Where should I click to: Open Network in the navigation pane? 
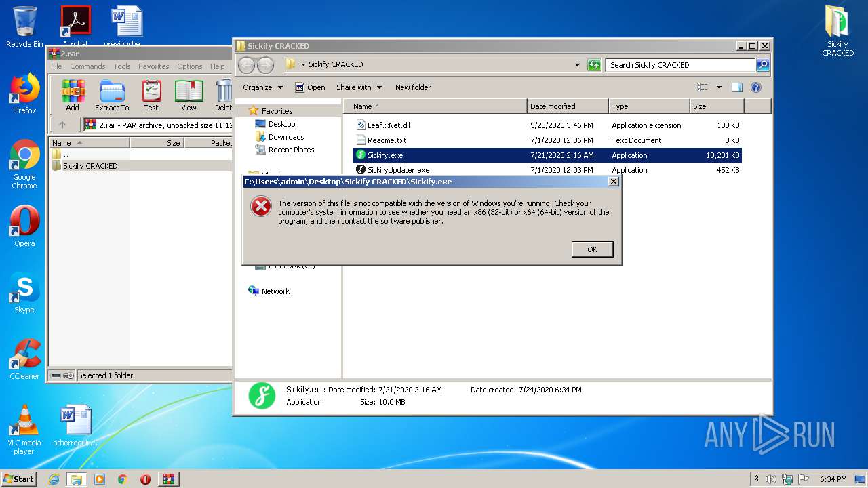tap(269, 291)
